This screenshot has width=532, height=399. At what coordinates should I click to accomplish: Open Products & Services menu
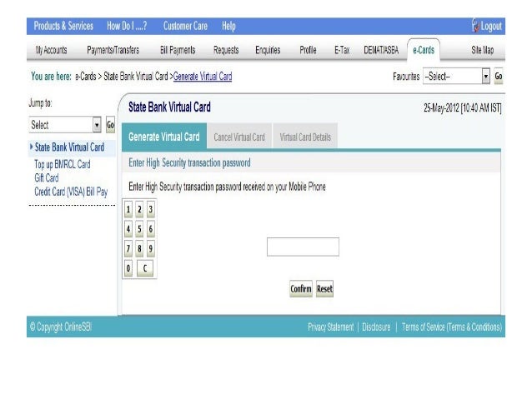tap(63, 26)
